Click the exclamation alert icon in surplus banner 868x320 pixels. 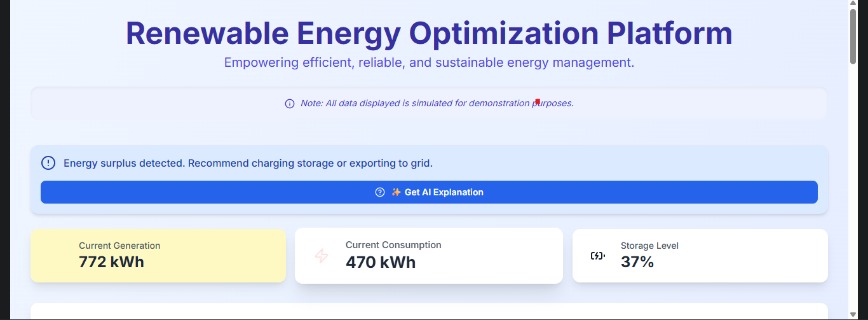tap(48, 163)
